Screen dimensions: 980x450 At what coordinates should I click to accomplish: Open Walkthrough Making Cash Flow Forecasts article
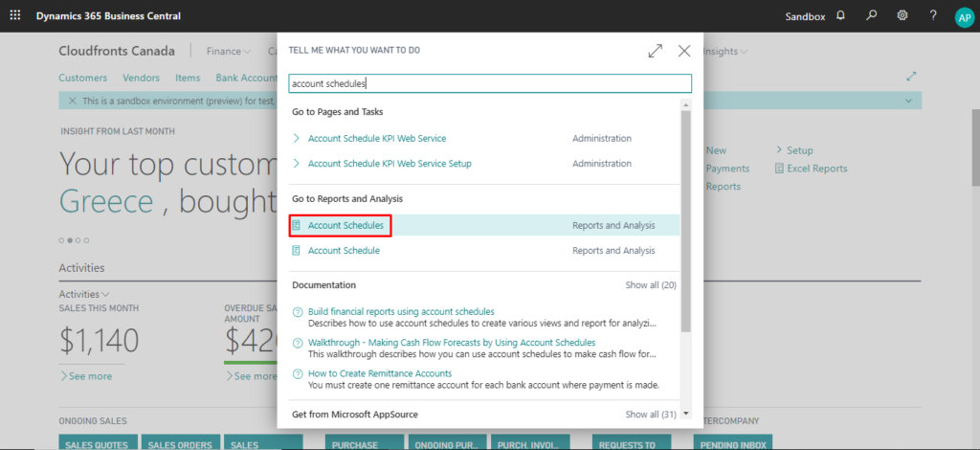point(452,343)
